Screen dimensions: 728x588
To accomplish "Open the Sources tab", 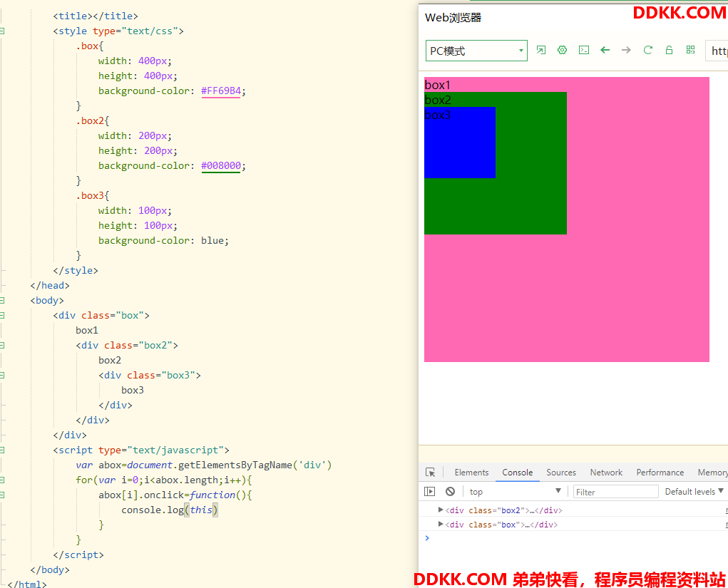I will 561,473.
